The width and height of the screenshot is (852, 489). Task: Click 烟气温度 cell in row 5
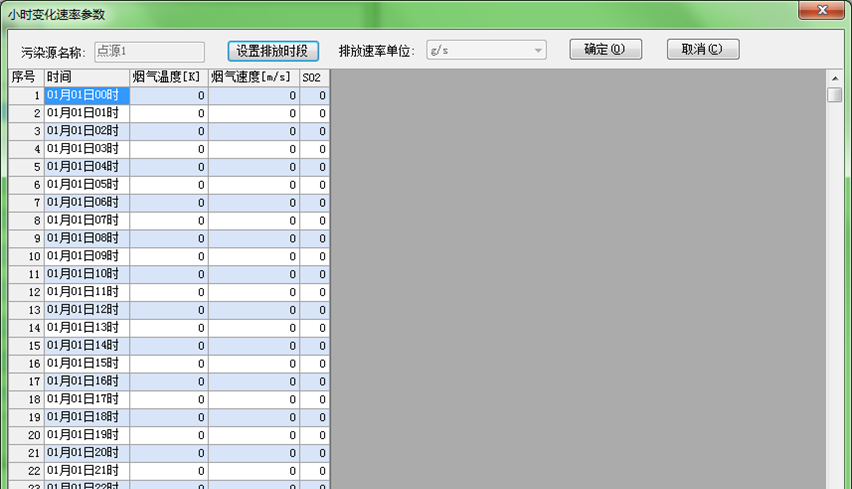pyautogui.click(x=168, y=166)
